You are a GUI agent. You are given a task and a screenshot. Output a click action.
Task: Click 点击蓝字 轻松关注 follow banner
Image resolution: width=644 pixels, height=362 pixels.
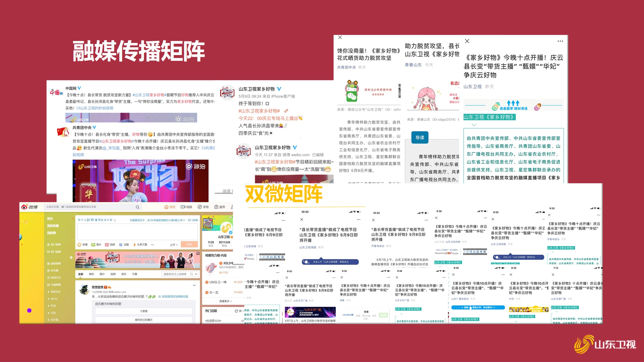513,105
